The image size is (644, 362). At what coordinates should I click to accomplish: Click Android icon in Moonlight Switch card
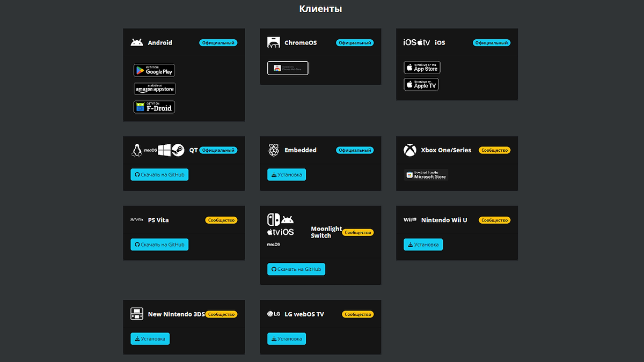pos(287,220)
